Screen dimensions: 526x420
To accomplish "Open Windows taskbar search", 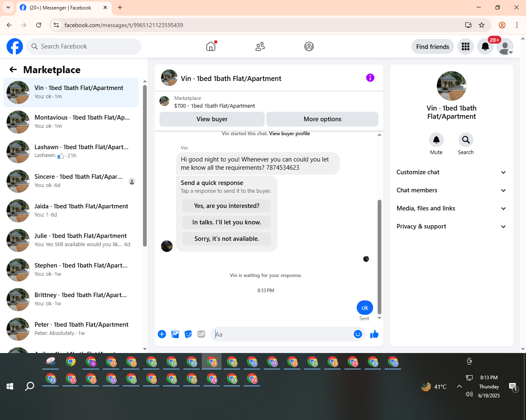I will pos(30,386).
